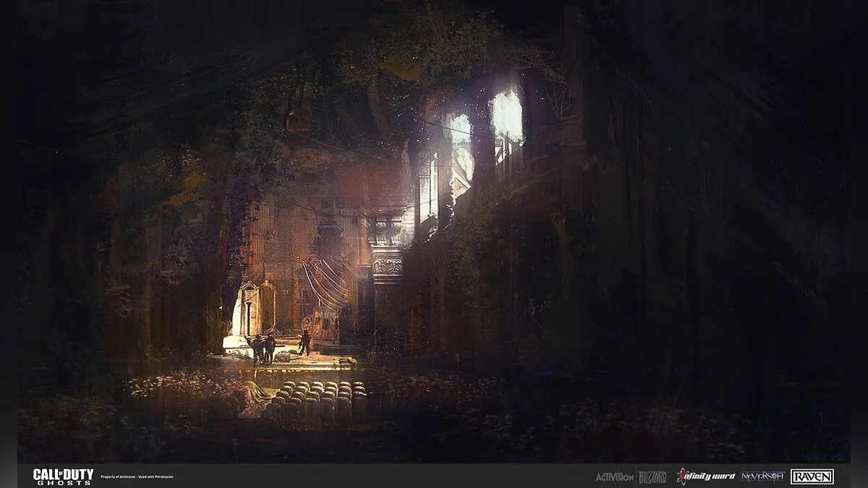This screenshot has width=868, height=488.
Task: Click the draped stage curtain
Action: (327, 286)
